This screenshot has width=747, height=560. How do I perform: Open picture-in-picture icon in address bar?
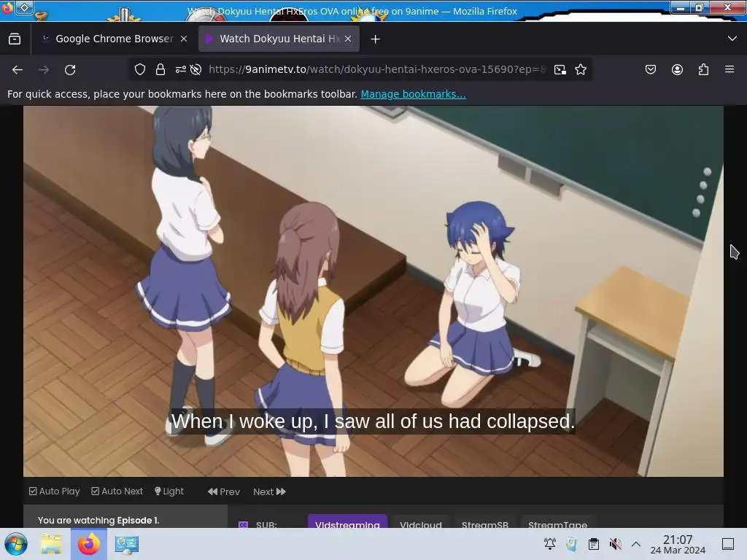560,69
